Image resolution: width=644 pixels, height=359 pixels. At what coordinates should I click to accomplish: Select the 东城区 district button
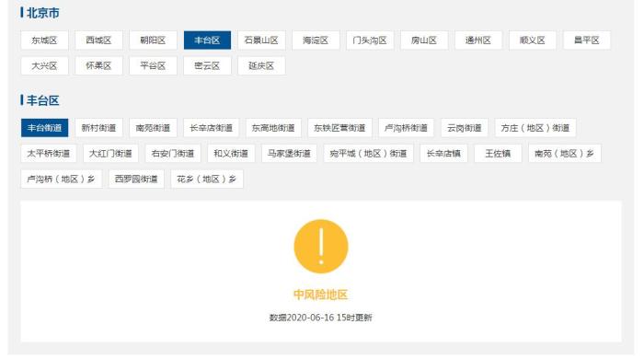(44, 41)
